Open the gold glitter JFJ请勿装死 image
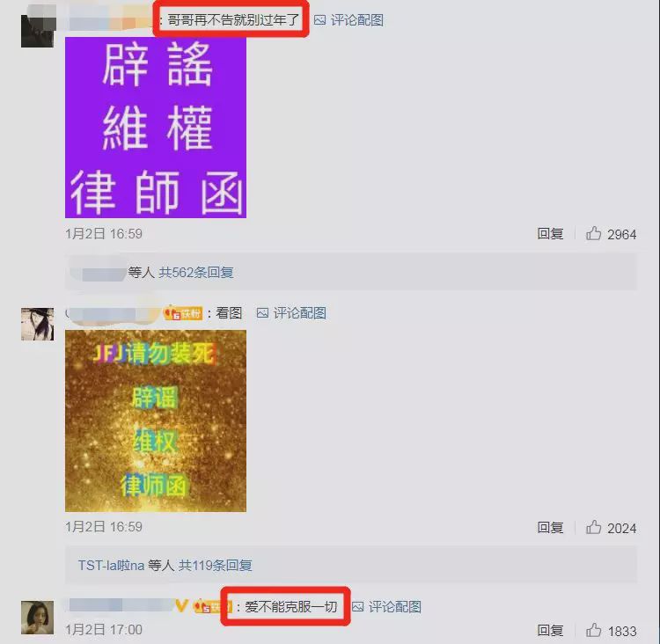The width and height of the screenshot is (660, 644). pos(156,421)
